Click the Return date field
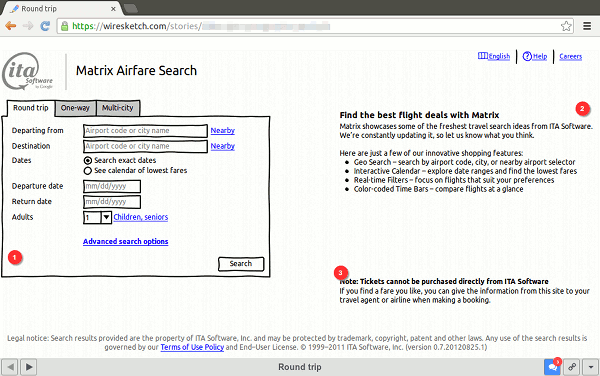Image resolution: width=600 pixels, height=376 pixels. [112, 202]
